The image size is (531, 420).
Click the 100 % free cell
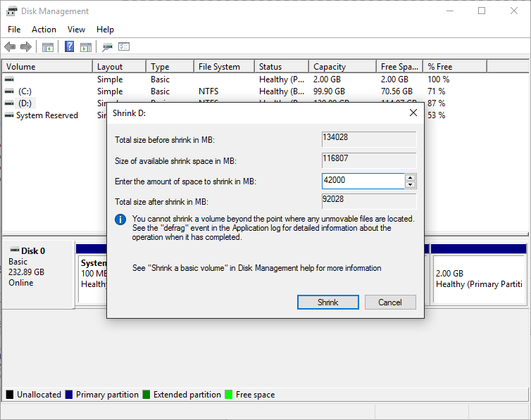click(x=439, y=79)
